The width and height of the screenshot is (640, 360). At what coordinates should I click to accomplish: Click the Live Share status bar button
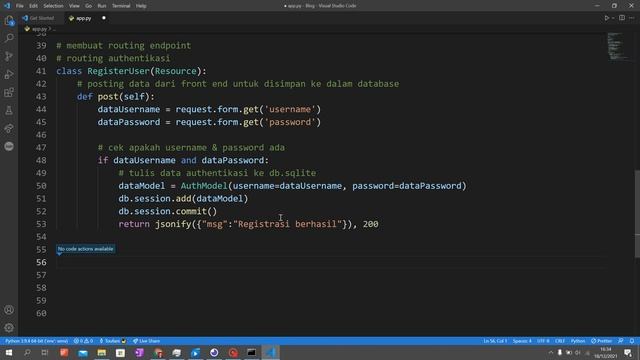click(147, 341)
